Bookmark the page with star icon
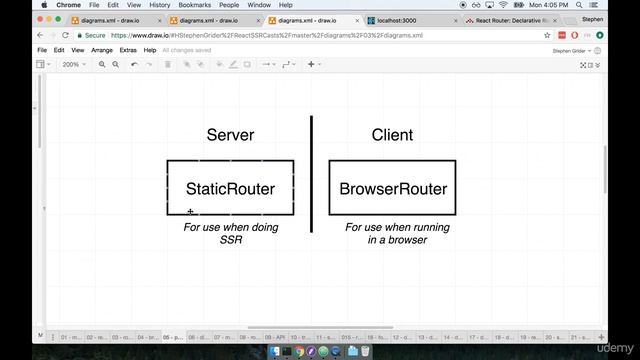Image resolution: width=640 pixels, height=360 pixels. click(547, 36)
